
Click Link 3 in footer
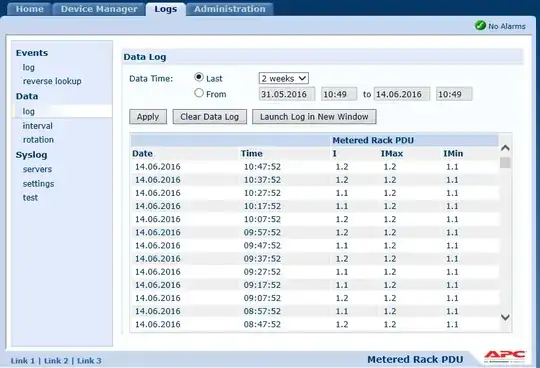(x=89, y=361)
